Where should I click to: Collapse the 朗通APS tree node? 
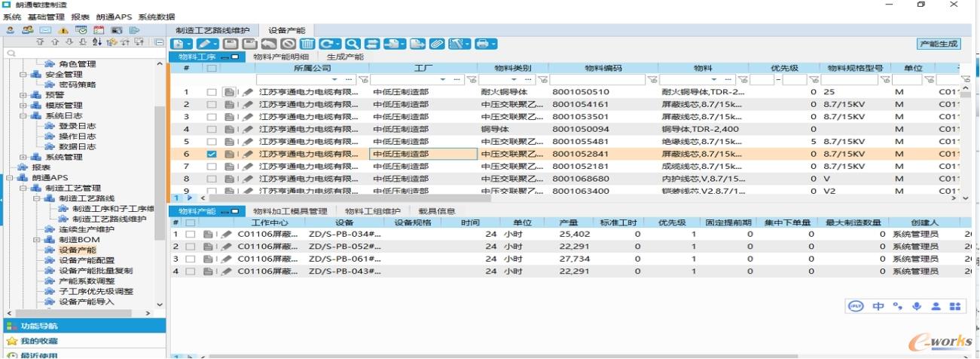click(x=10, y=178)
